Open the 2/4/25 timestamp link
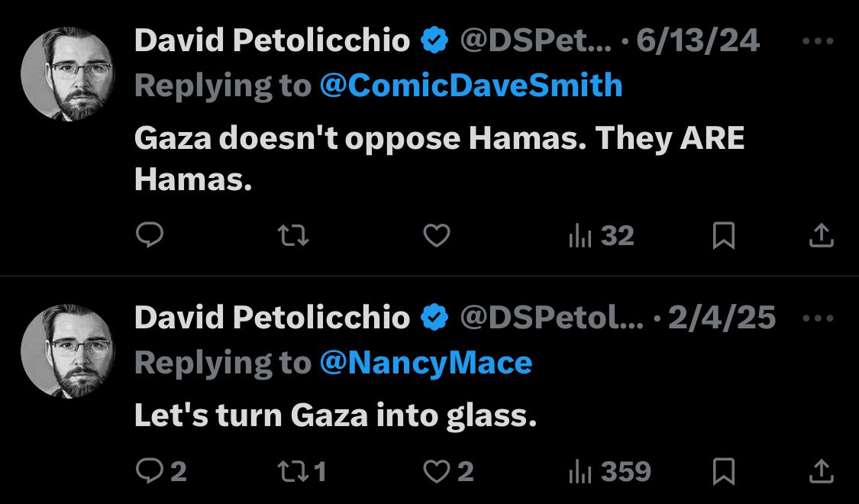859x504 pixels. click(722, 317)
